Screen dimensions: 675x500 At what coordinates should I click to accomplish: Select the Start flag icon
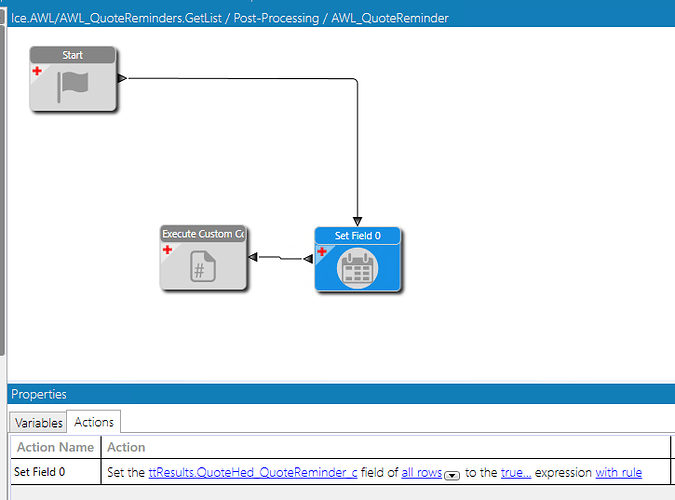point(73,87)
